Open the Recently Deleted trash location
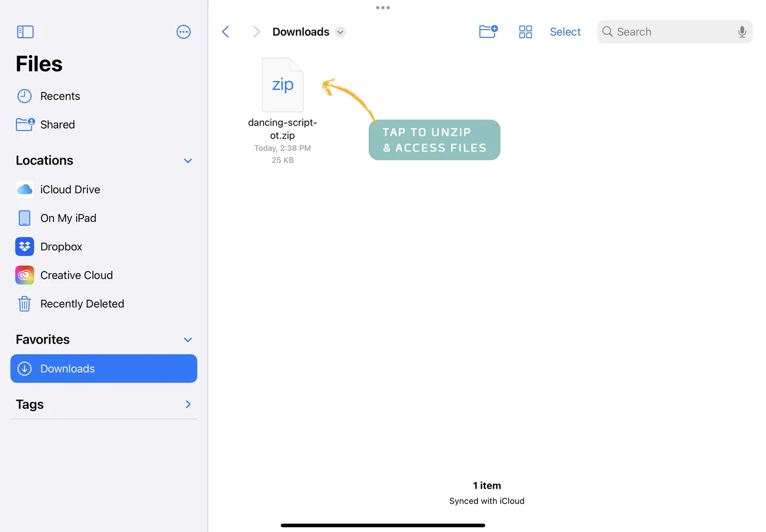 pyautogui.click(x=82, y=303)
